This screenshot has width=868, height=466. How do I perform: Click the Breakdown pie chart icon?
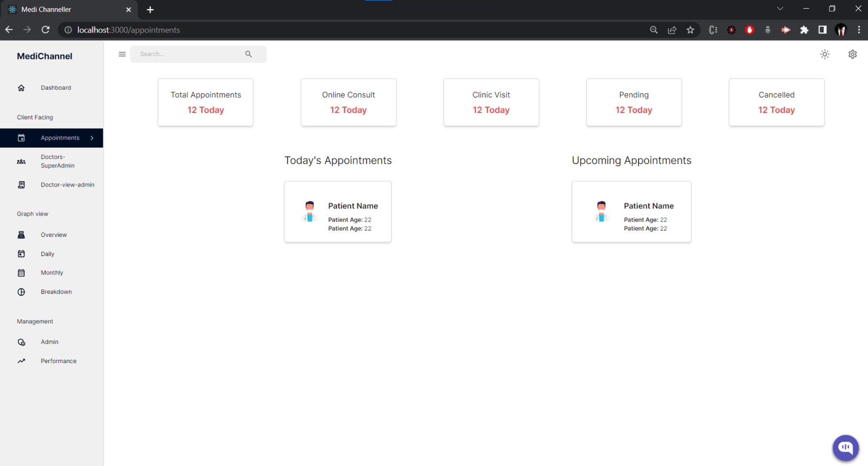pos(21,291)
